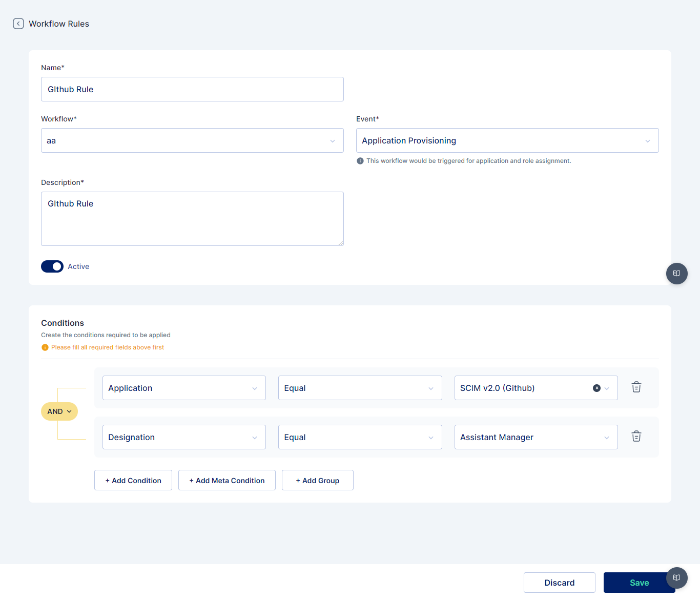
Task: Open the help book icon beside the Active toggle
Action: coord(676,274)
